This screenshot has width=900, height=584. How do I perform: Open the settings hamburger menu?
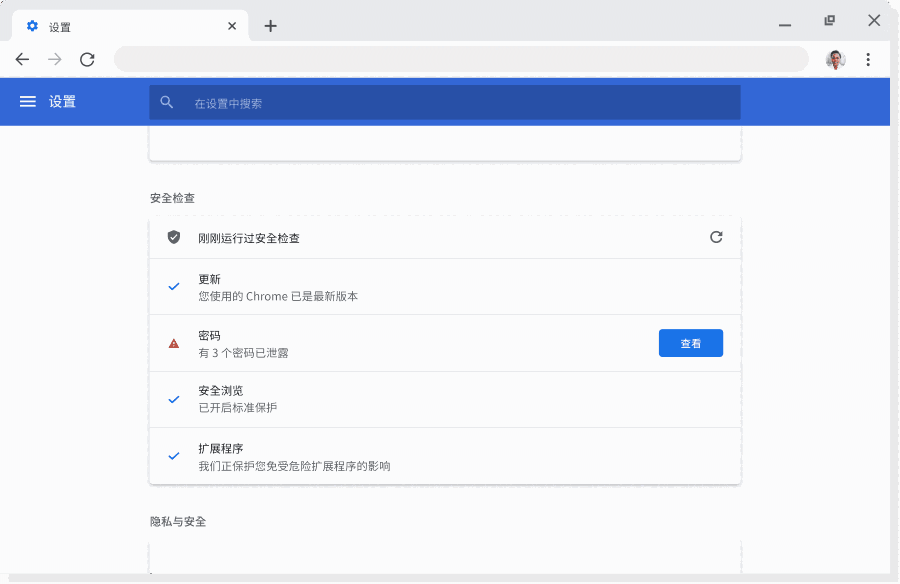(27, 101)
